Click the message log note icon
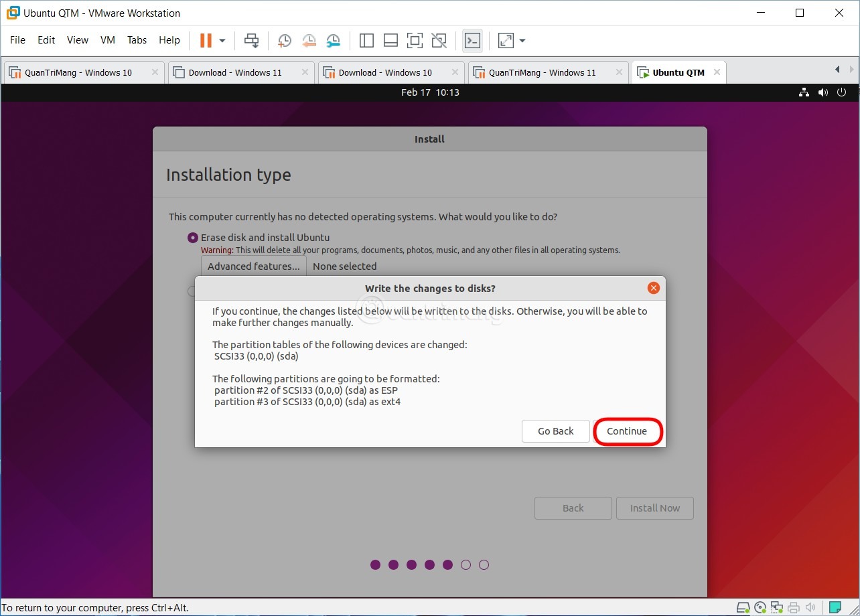 [x=835, y=608]
